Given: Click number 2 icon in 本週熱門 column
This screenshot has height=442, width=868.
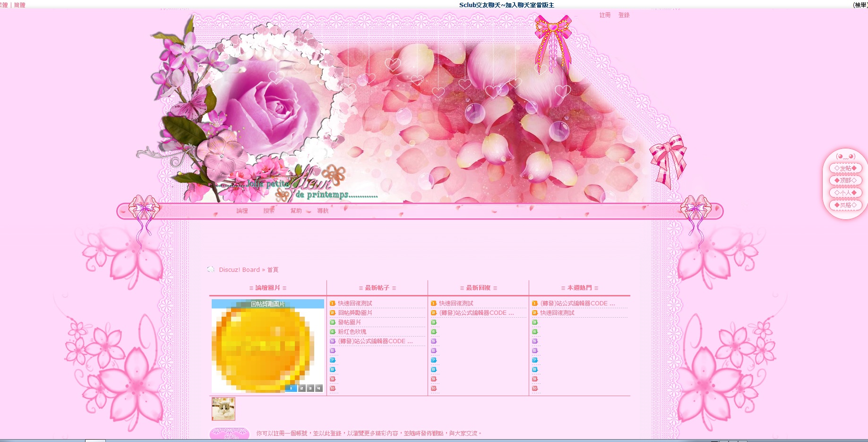Looking at the screenshot, I should click(x=535, y=313).
